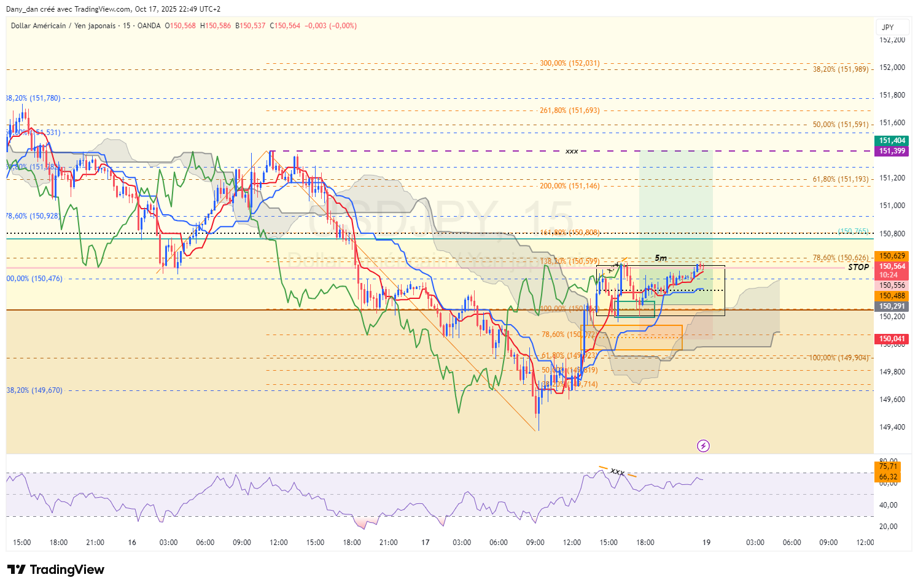Viewport: 918px width, 588px height.
Task: Click the high value H150,586
Action: pos(216,26)
